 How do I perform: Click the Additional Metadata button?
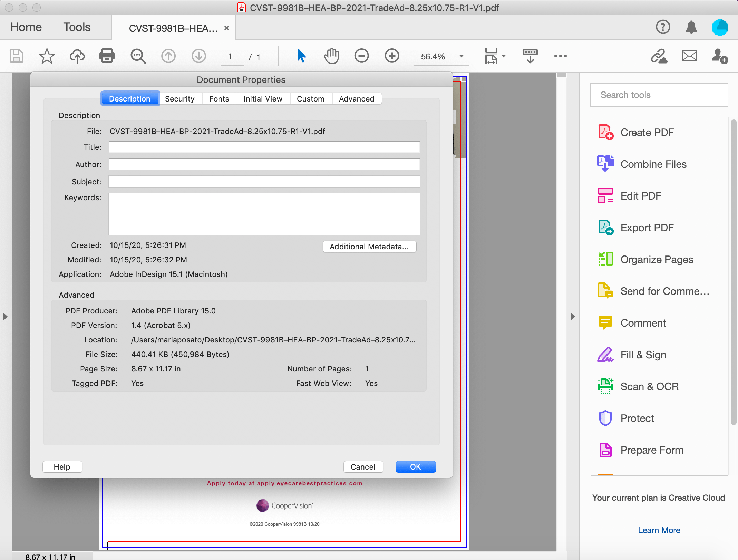(369, 247)
